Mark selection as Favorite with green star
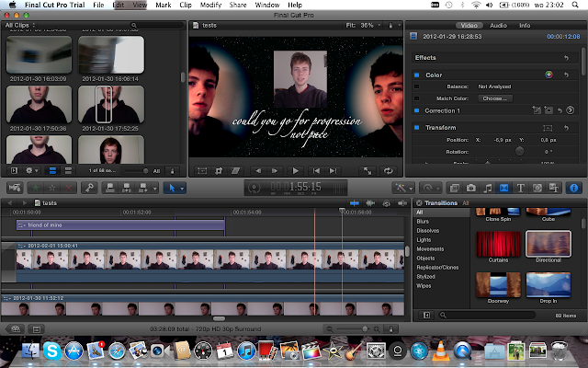Viewport: 588px width, 368px height. tap(35, 188)
